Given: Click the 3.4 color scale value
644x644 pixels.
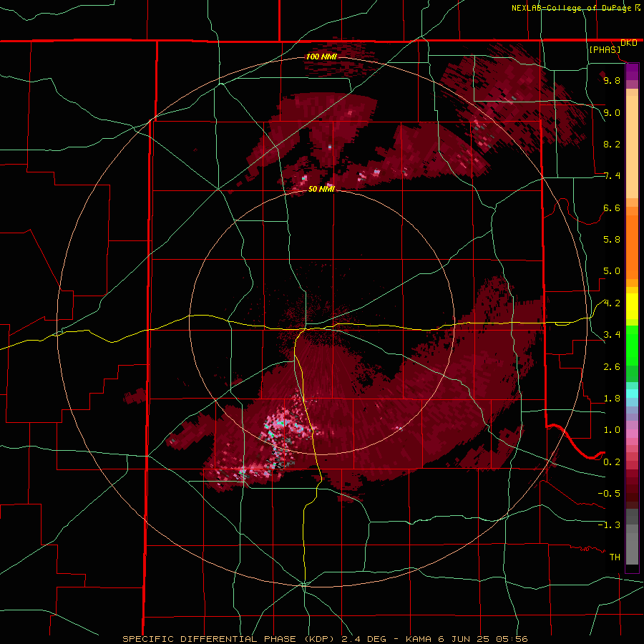Looking at the screenshot, I should point(612,335).
